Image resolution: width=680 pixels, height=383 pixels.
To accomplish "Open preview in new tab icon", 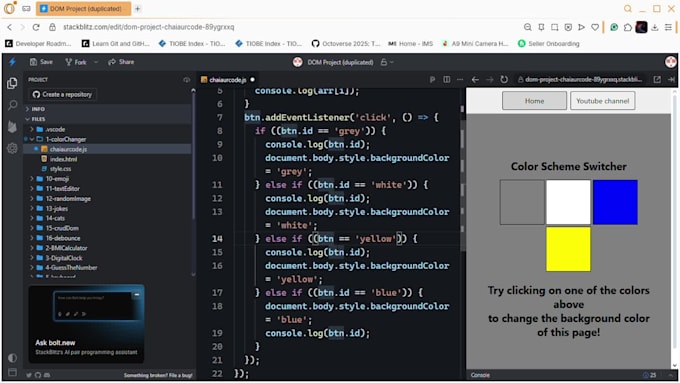I will [x=657, y=80].
